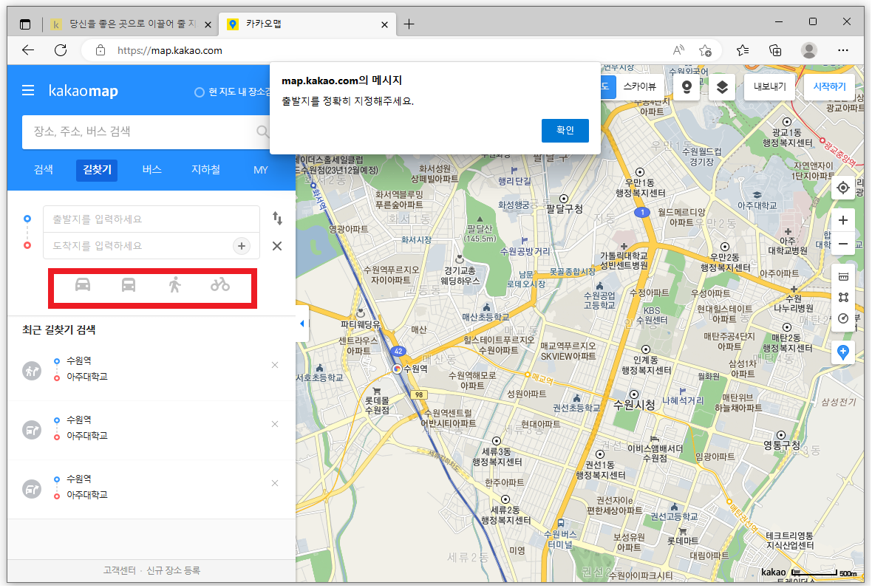This screenshot has height=588, width=872.
Task: Open the third recent route icon
Action: 32,488
